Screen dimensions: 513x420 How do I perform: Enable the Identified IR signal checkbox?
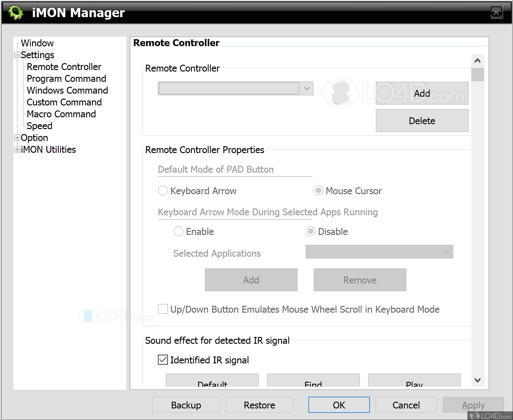pyautogui.click(x=163, y=360)
